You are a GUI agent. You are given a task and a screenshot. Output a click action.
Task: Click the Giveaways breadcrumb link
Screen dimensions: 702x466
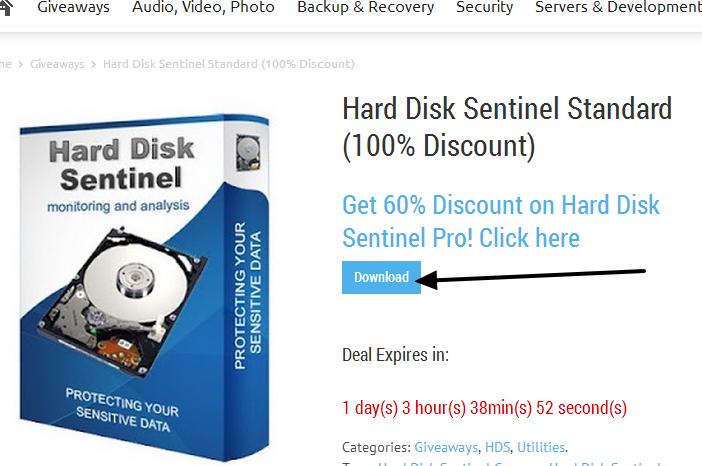(57, 64)
